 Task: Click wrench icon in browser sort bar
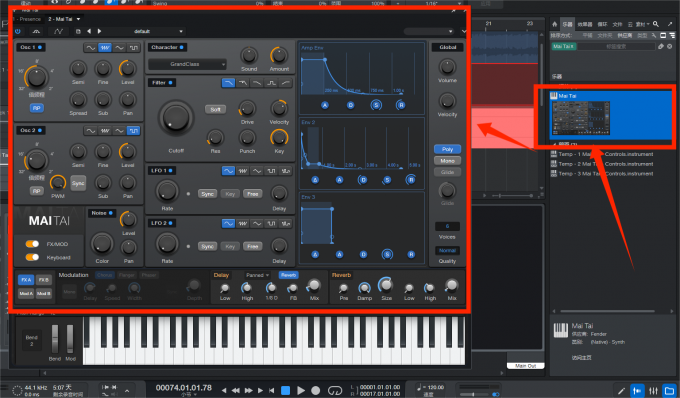pyautogui.click(x=654, y=36)
